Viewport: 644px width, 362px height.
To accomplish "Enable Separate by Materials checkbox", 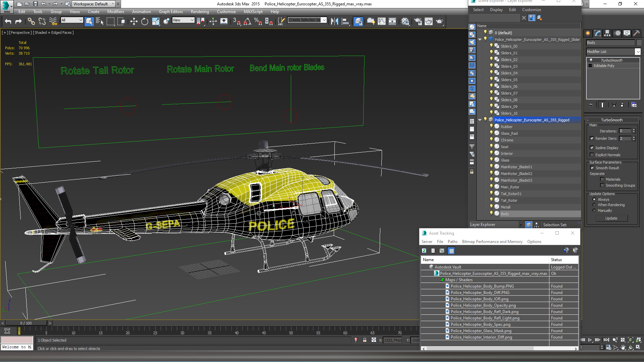I will (602, 179).
